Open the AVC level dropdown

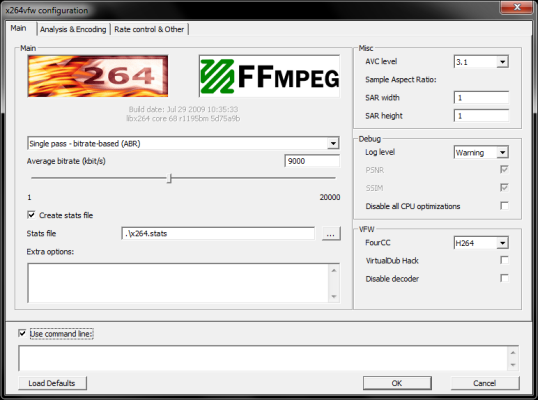(502, 62)
